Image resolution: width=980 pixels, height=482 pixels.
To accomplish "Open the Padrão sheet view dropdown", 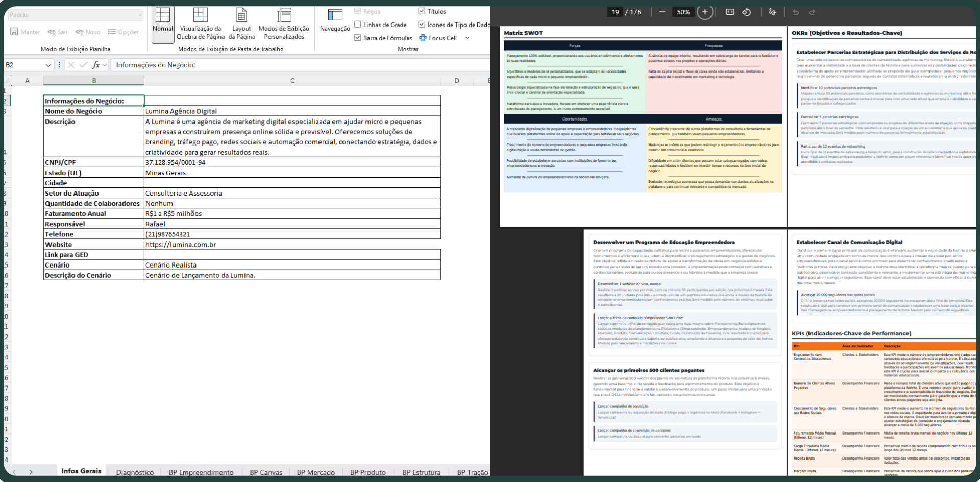I will [x=76, y=15].
